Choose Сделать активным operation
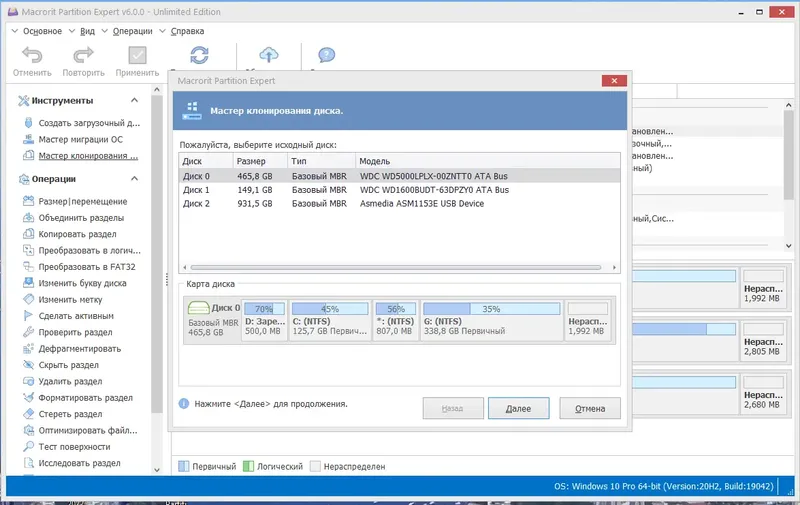Image resolution: width=800 pixels, height=505 pixels. [76, 316]
